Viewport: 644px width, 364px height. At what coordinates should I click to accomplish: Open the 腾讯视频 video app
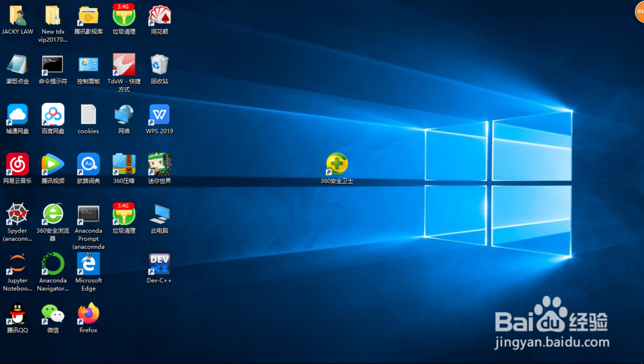53,164
